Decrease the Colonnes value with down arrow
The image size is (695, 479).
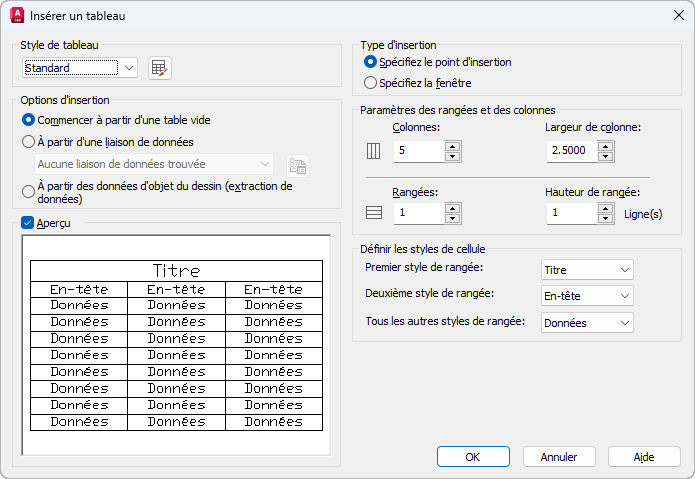pyautogui.click(x=452, y=156)
